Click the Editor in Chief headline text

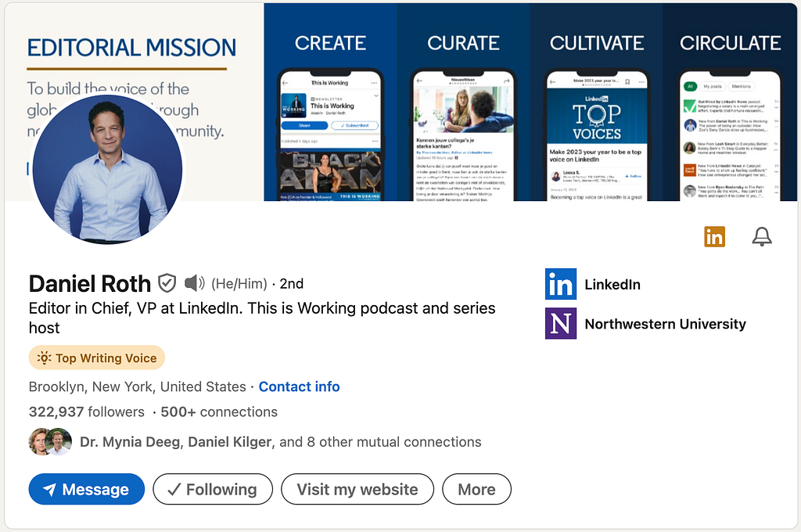click(262, 318)
